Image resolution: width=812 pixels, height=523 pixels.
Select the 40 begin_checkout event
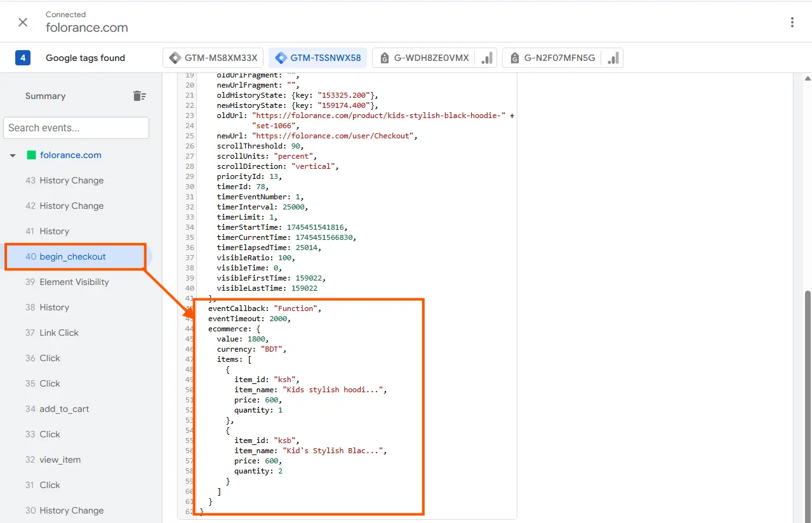76,256
